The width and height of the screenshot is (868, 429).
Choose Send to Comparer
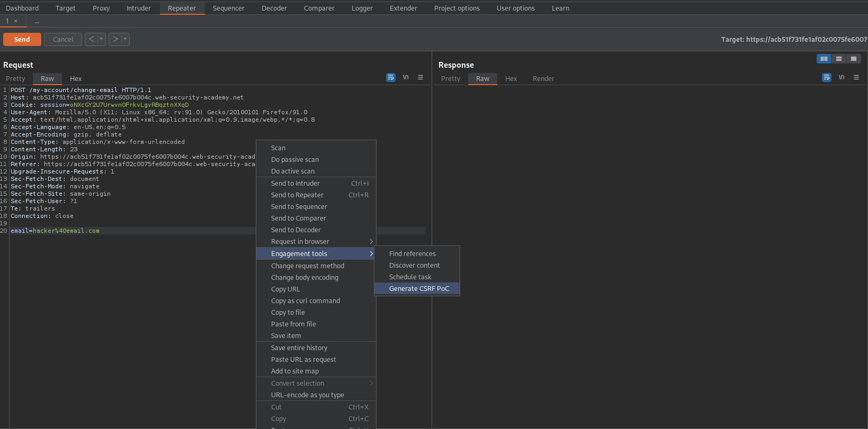pos(316,218)
